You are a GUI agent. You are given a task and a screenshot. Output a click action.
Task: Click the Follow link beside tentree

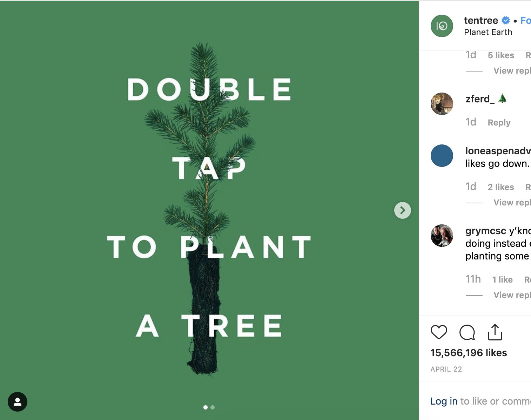click(x=526, y=20)
